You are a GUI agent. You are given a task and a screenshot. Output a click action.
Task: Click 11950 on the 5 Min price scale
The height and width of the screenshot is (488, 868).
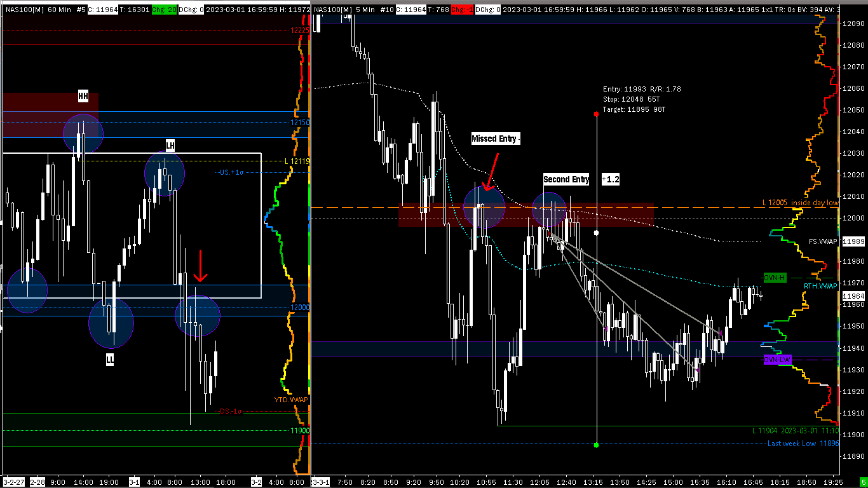pos(853,326)
